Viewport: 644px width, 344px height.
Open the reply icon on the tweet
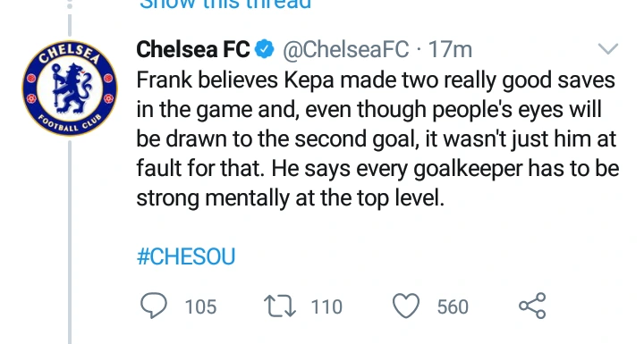click(x=154, y=306)
